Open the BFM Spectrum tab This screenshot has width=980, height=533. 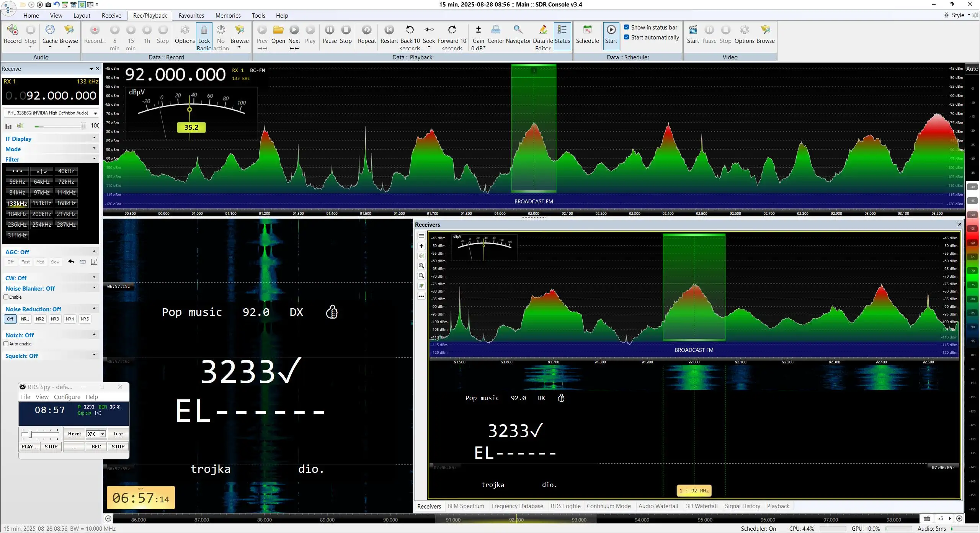point(466,506)
